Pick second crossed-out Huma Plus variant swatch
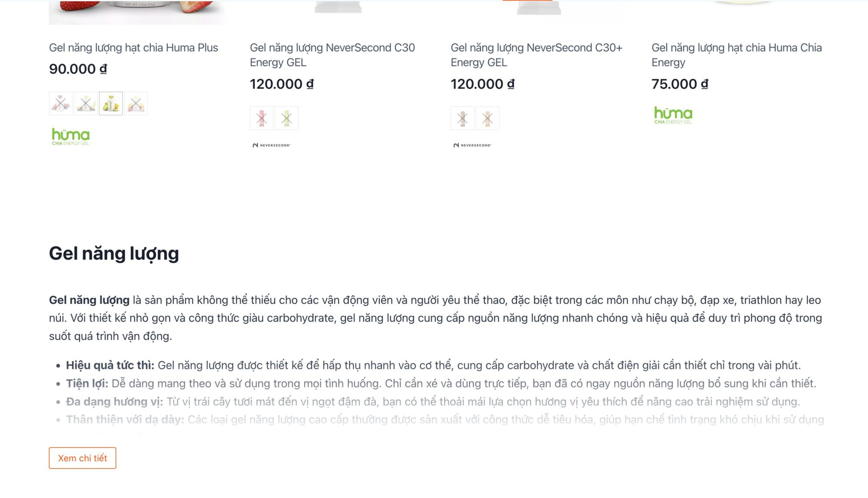The image size is (868, 498). [x=85, y=103]
